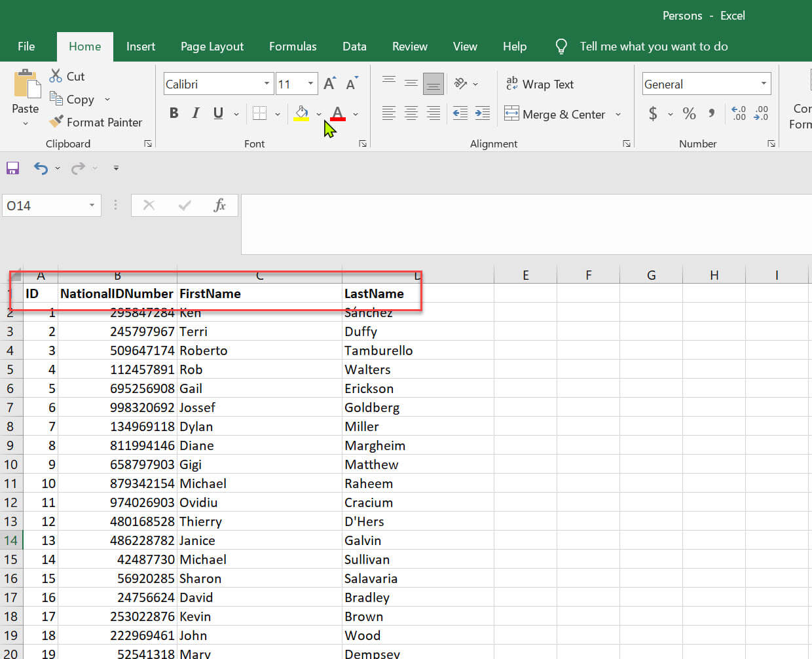Click the Center align icon
This screenshot has height=659, width=812.
pos(411,113)
